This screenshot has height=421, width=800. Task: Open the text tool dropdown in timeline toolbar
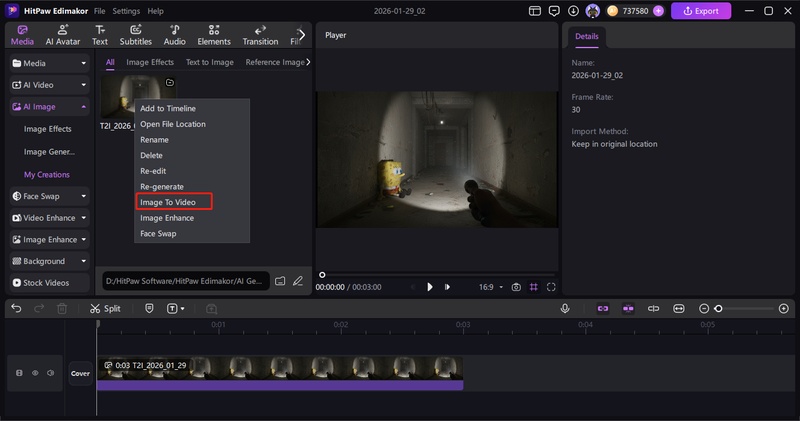(176, 308)
